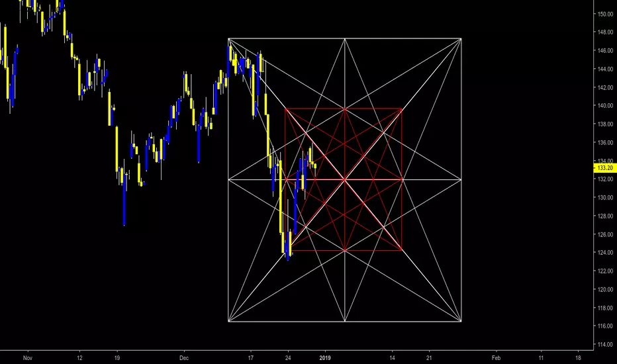Click the 11 date label after Feb

pyautogui.click(x=541, y=357)
